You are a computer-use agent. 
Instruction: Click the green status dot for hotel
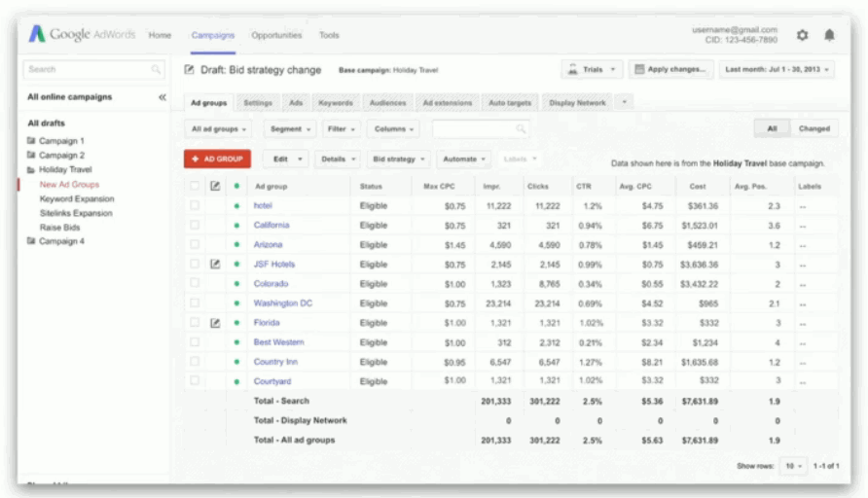(236, 206)
